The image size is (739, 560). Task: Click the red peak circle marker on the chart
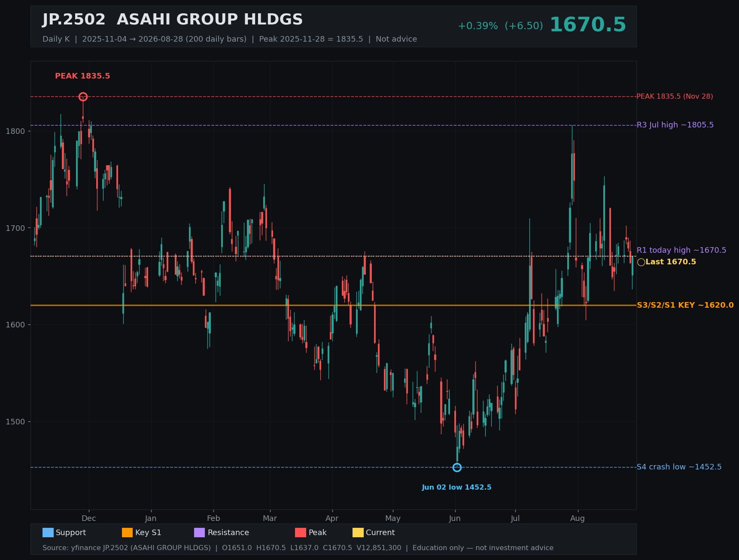[x=83, y=97]
